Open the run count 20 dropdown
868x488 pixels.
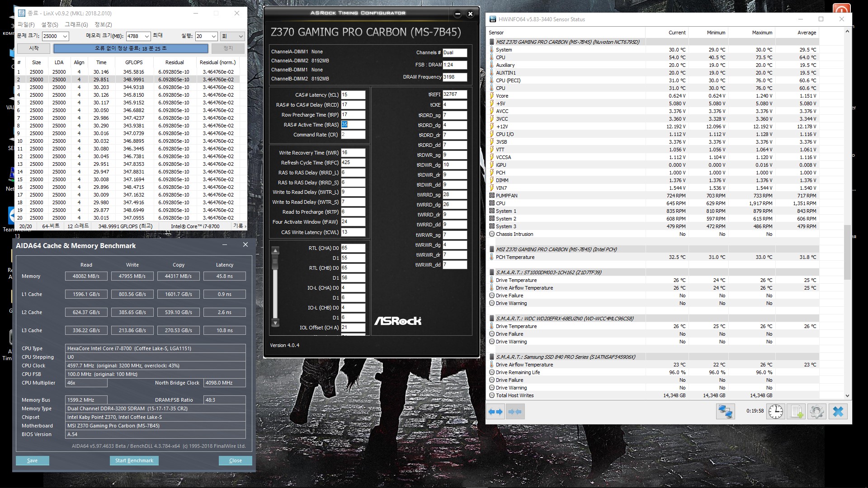[x=213, y=37]
